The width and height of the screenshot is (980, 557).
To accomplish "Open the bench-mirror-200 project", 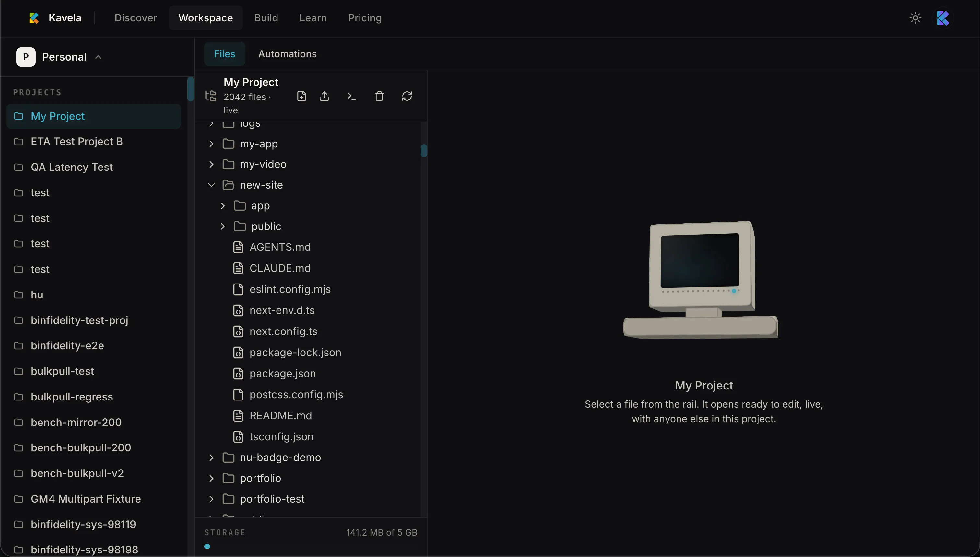I will [93, 422].
